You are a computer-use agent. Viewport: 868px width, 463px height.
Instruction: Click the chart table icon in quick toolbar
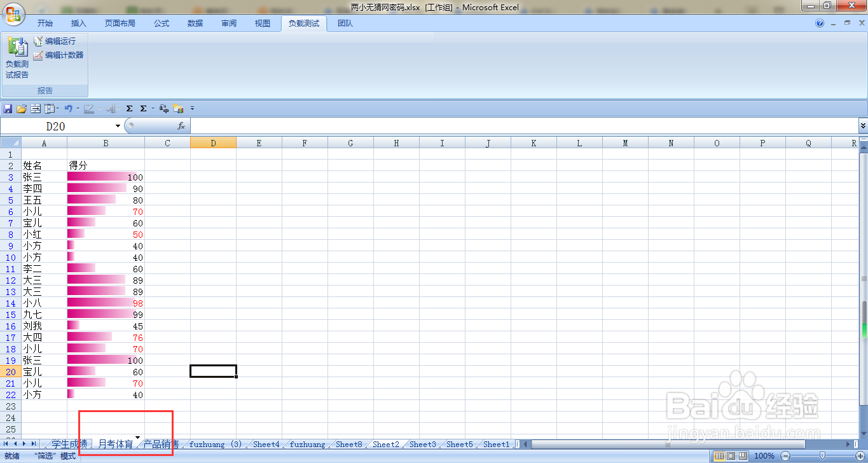(178, 109)
